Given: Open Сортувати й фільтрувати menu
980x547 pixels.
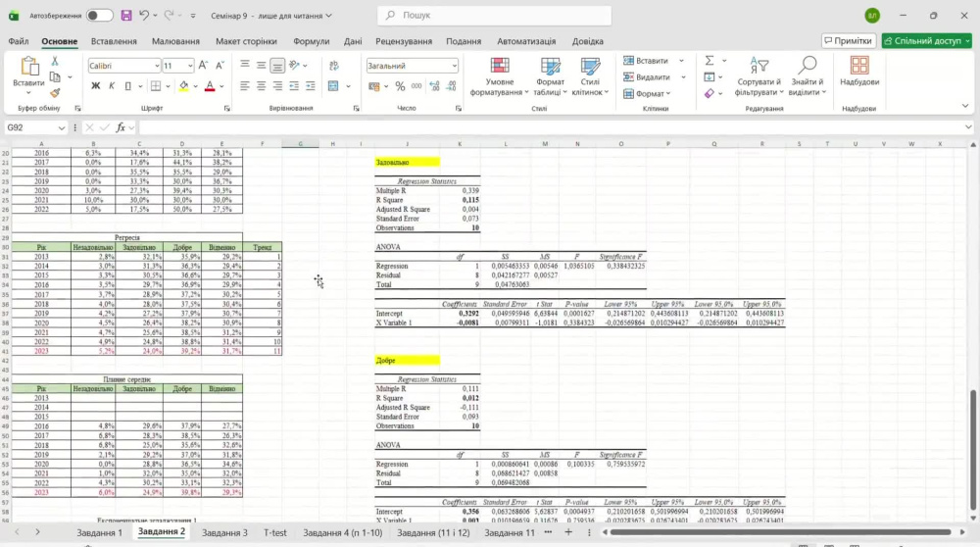Looking at the screenshot, I should pyautogui.click(x=759, y=76).
